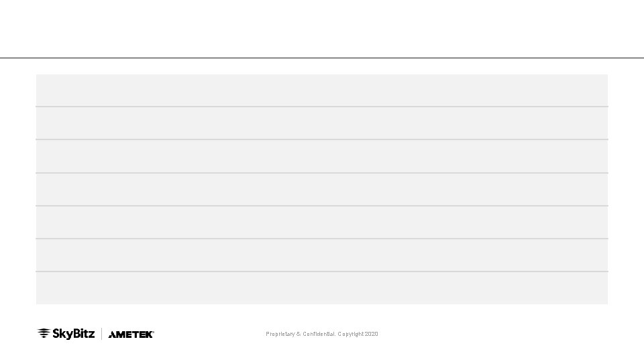The image size is (644, 362).
Task: Select the sixth gray table row
Action: pos(322,255)
